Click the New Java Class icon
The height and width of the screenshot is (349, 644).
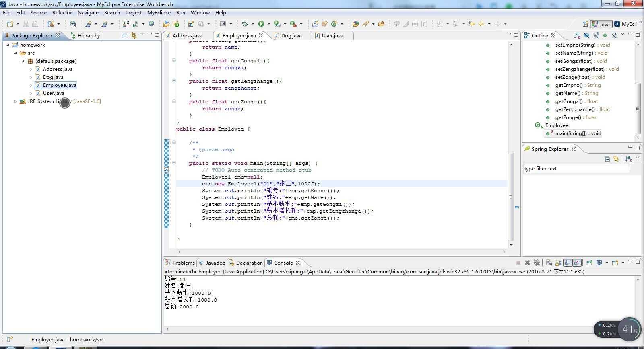tap(334, 24)
